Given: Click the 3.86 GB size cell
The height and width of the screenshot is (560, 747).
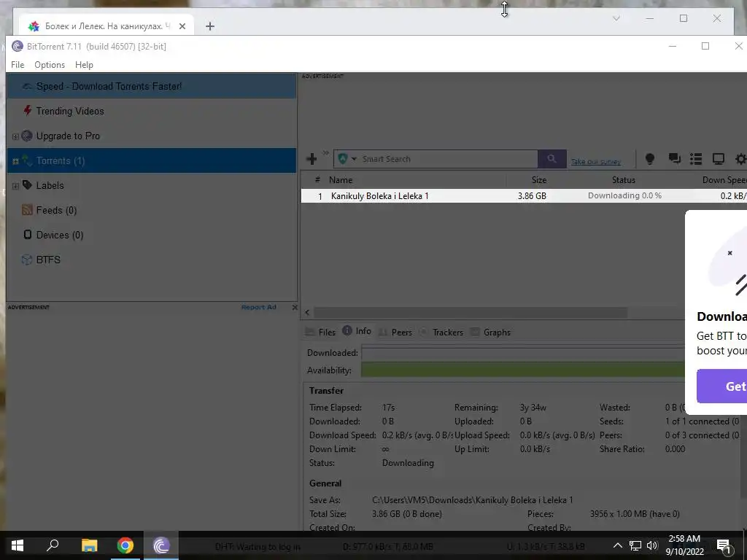Looking at the screenshot, I should (x=532, y=195).
